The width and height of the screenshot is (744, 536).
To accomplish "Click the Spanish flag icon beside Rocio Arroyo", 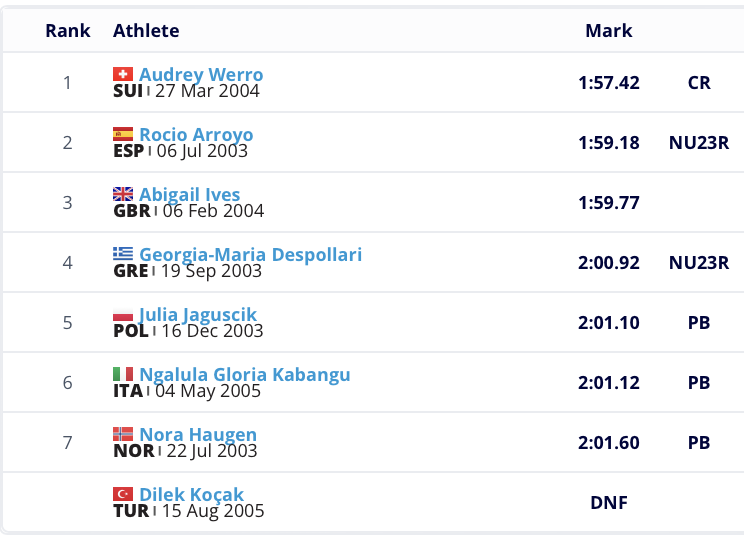I will (x=123, y=134).
